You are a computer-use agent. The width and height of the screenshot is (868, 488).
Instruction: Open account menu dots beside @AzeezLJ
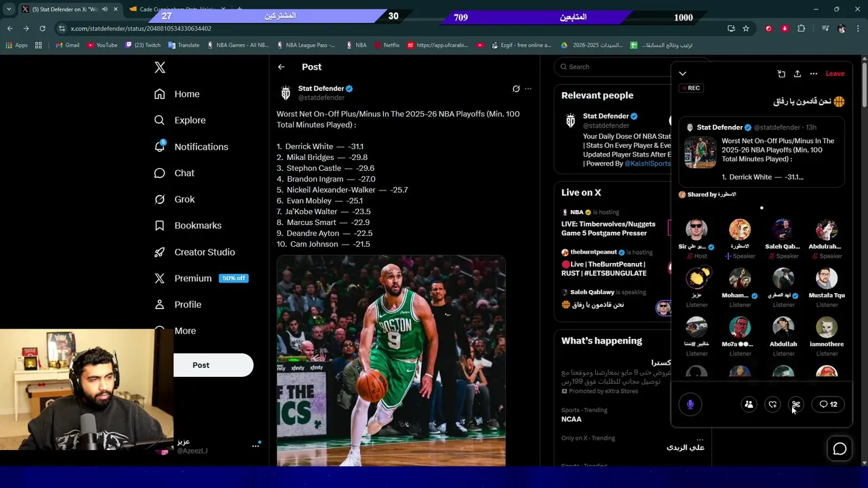(x=256, y=445)
